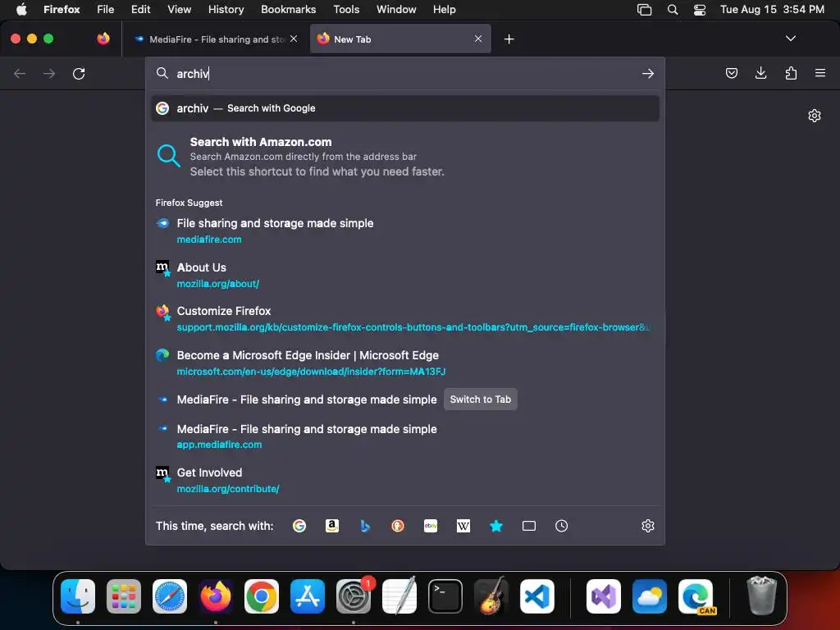Close the MediaFire tab

click(x=294, y=39)
